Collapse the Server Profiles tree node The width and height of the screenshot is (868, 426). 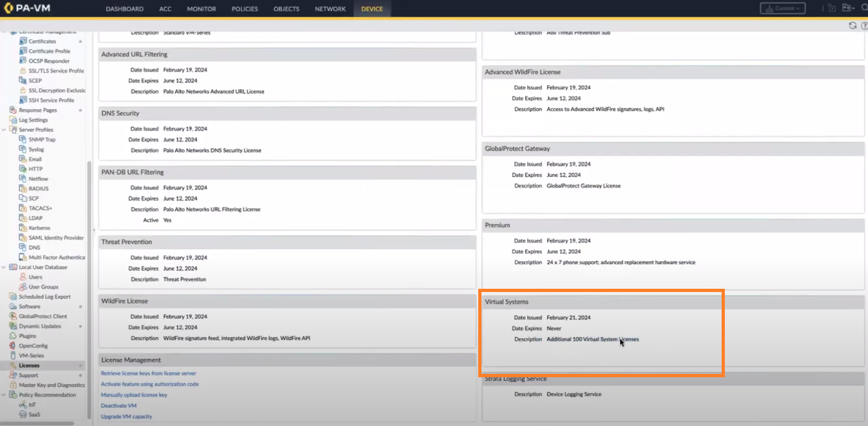point(5,130)
